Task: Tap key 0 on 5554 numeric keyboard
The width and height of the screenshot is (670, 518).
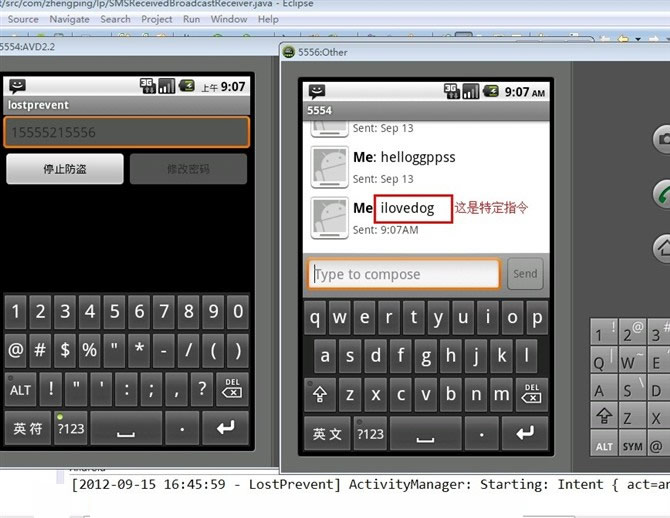Action: tap(238, 312)
